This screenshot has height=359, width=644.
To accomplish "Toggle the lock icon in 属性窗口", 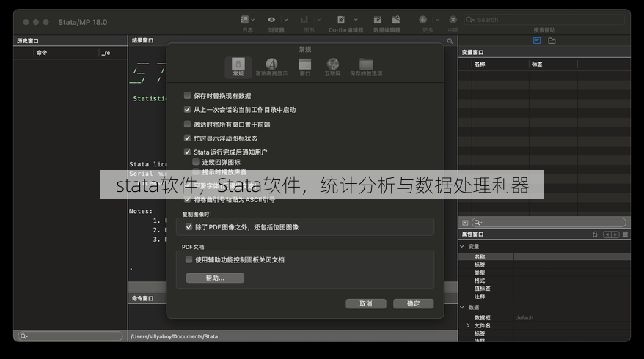I will [595, 234].
